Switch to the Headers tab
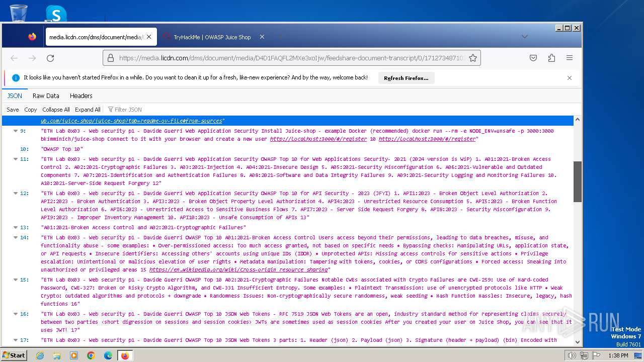Screen dimensions: 644x362 point(81,96)
